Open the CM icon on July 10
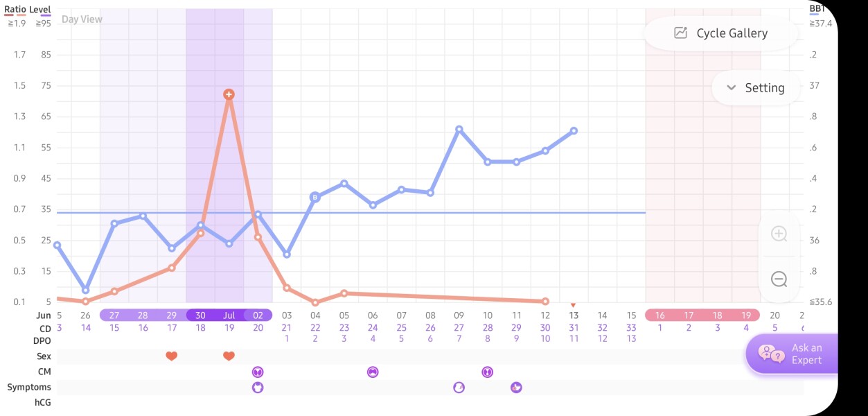This screenshot has width=868, height=416. tap(487, 372)
